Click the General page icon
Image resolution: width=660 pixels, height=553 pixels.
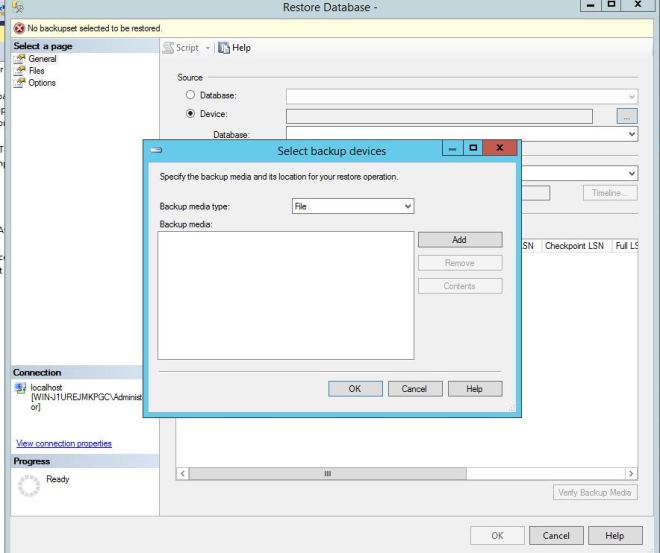coord(20,58)
